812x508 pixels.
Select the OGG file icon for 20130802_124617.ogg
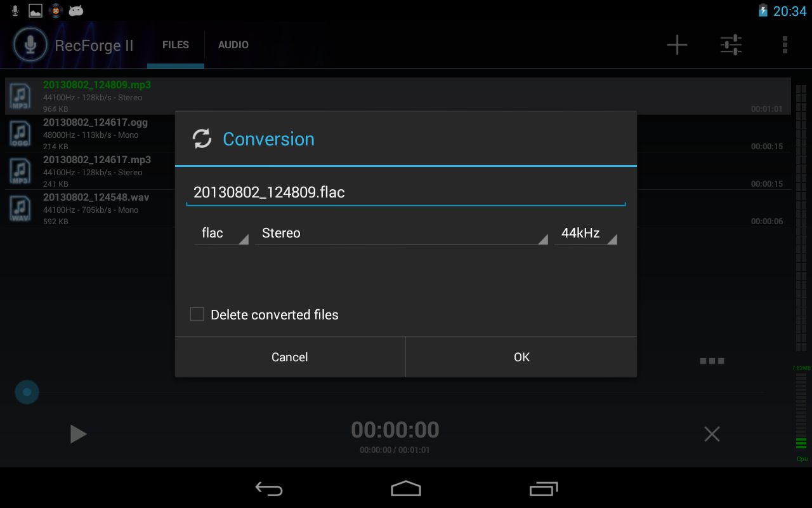pos(20,133)
